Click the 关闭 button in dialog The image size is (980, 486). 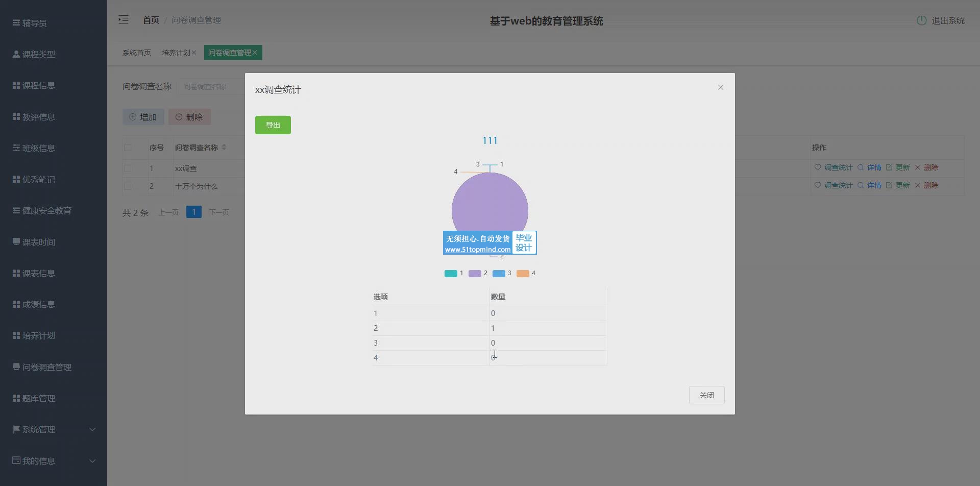click(x=706, y=395)
